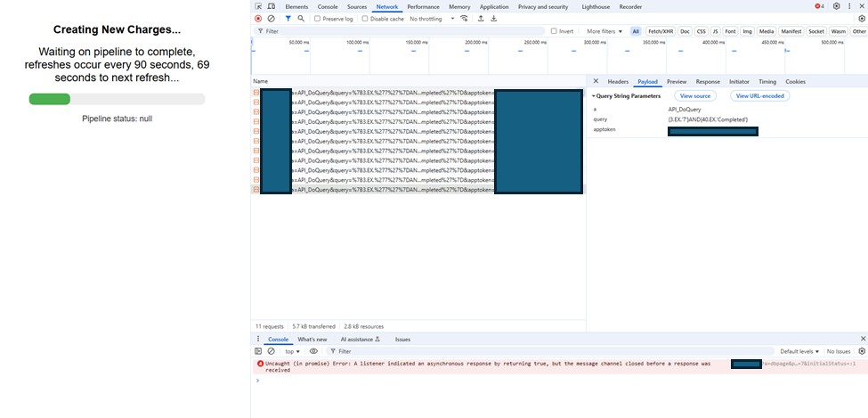Open the No throttling dropdown
The image size is (868, 418).
pos(432,19)
